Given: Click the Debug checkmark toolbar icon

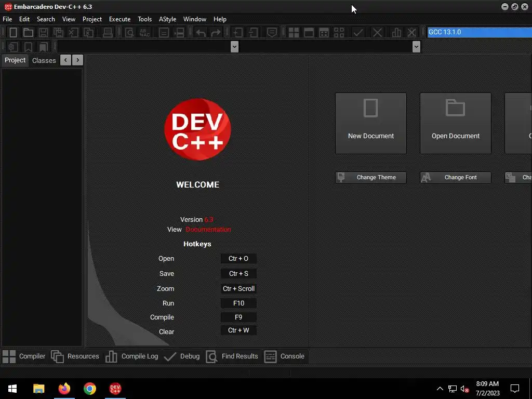Looking at the screenshot, I should coord(358,33).
